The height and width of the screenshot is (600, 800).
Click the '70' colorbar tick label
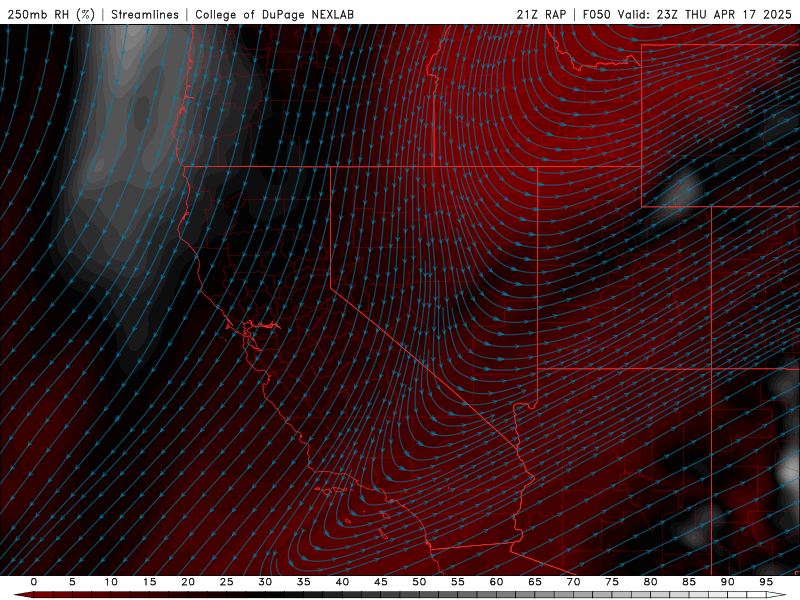tap(573, 582)
